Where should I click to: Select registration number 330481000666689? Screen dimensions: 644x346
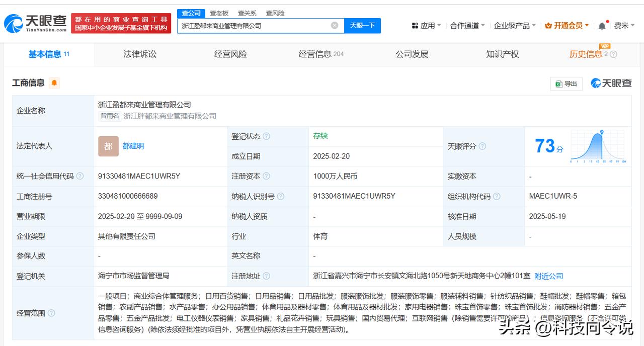click(x=128, y=196)
